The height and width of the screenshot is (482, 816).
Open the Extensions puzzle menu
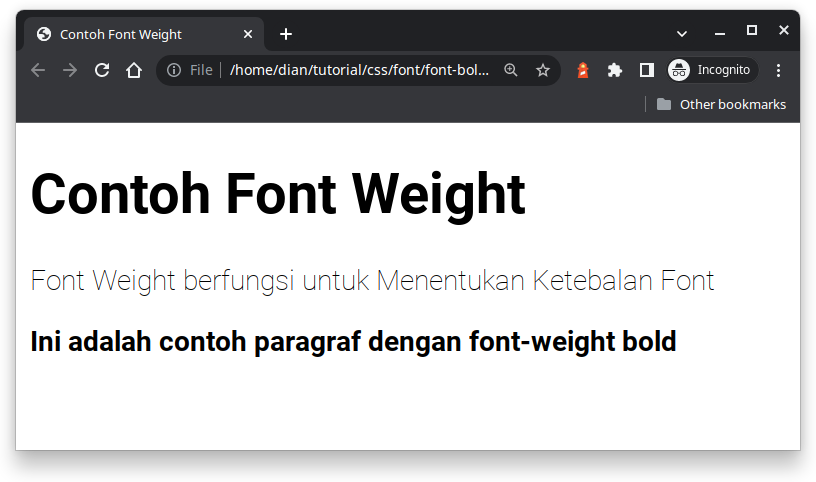tap(615, 70)
